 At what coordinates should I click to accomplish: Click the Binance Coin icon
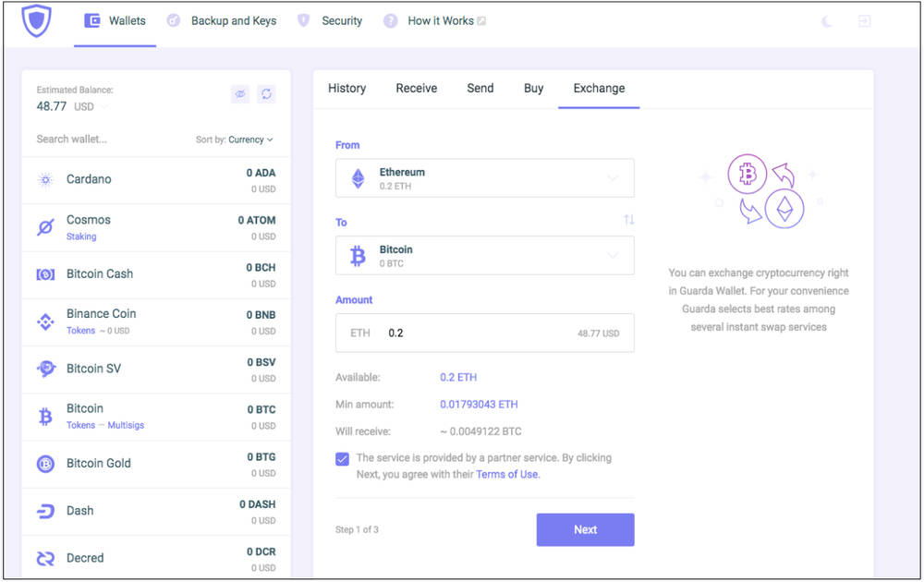pyautogui.click(x=45, y=321)
